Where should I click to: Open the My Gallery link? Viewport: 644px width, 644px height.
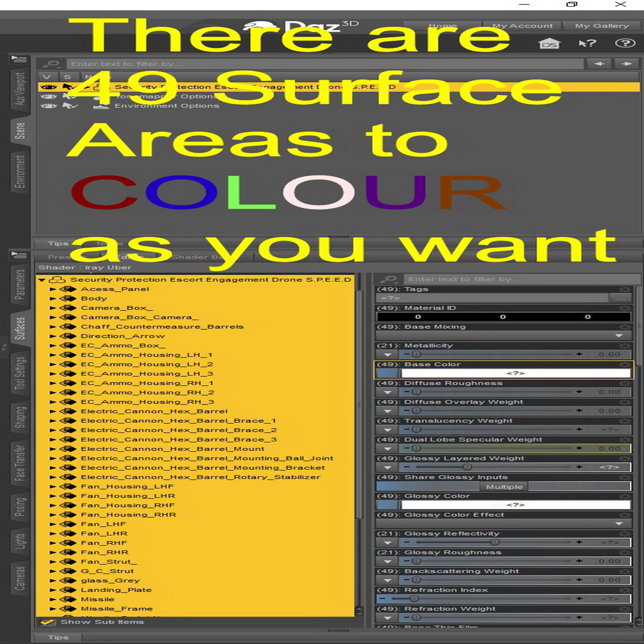click(x=602, y=26)
